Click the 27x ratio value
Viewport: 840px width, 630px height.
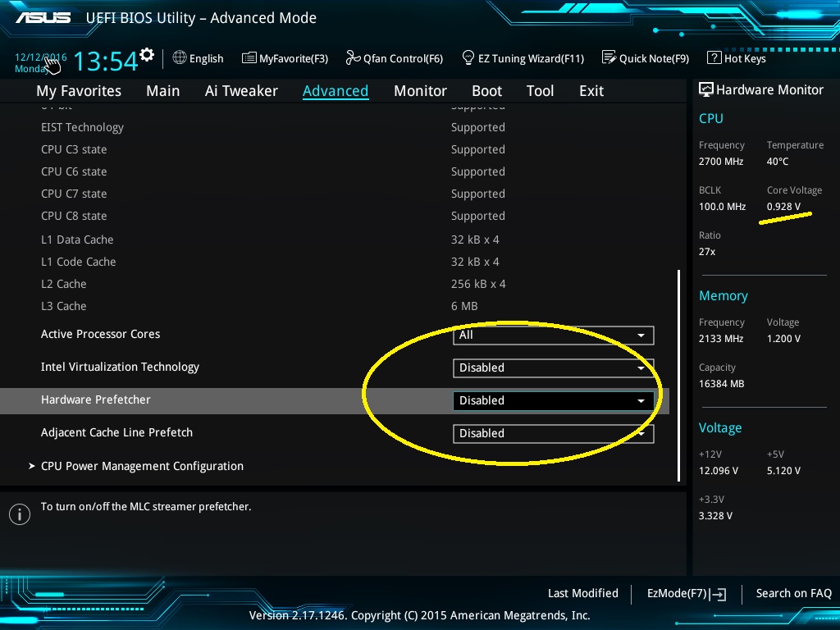coord(706,252)
